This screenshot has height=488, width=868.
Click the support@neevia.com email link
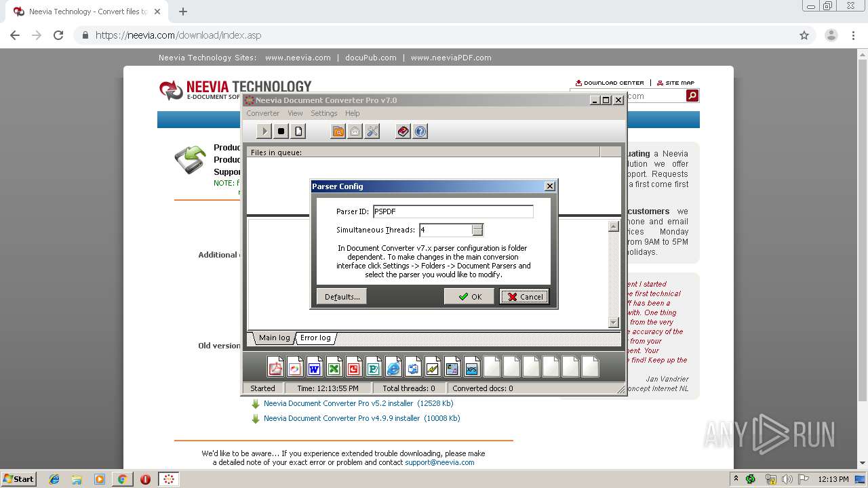point(439,462)
